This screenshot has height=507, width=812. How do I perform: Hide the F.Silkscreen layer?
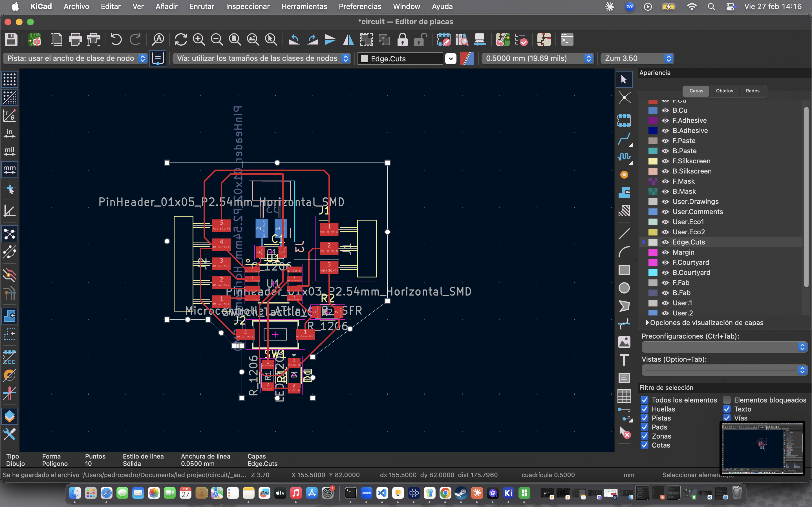click(665, 161)
